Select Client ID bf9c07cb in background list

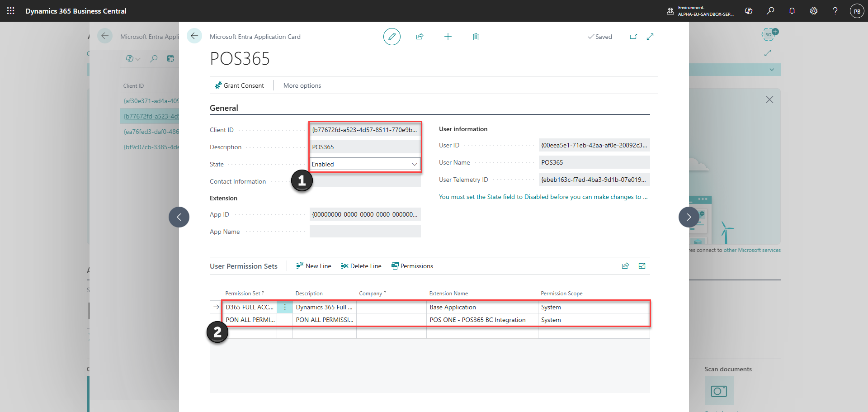click(x=151, y=147)
